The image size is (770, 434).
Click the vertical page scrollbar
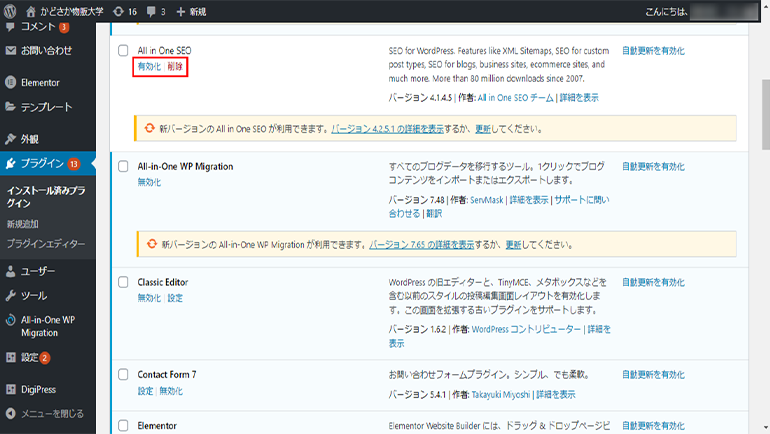[x=766, y=114]
